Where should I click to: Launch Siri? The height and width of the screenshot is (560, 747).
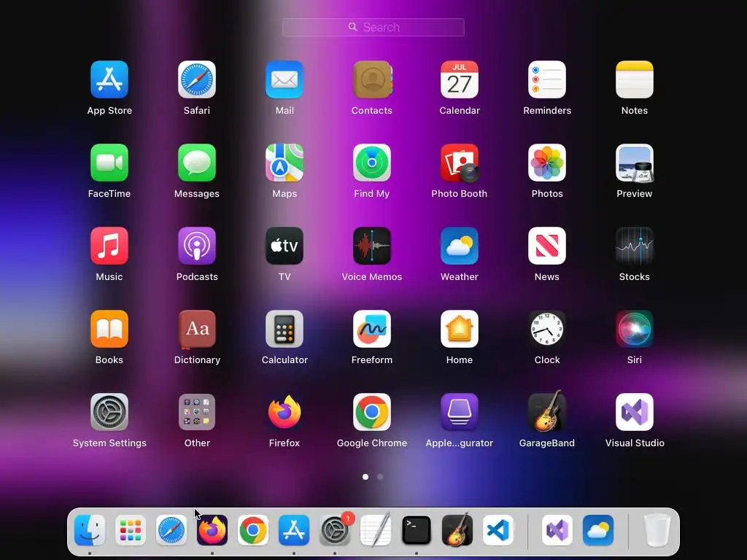[635, 329]
